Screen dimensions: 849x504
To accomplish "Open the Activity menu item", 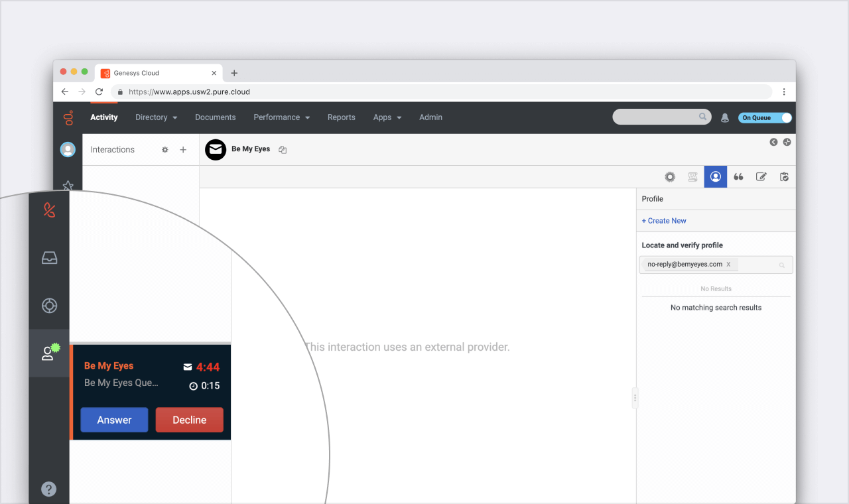I will coord(104,117).
